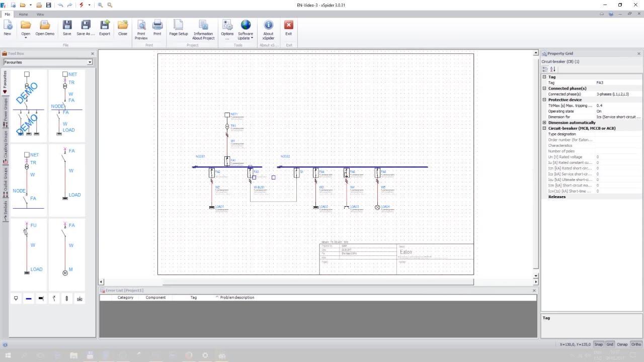
Task: Toggle Grid display in status bar
Action: (610, 344)
